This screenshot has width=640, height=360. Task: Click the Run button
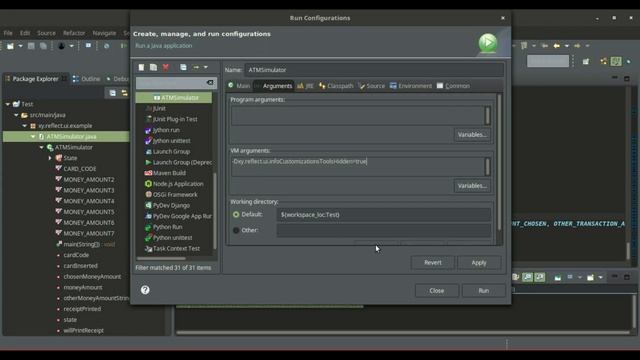click(x=484, y=291)
